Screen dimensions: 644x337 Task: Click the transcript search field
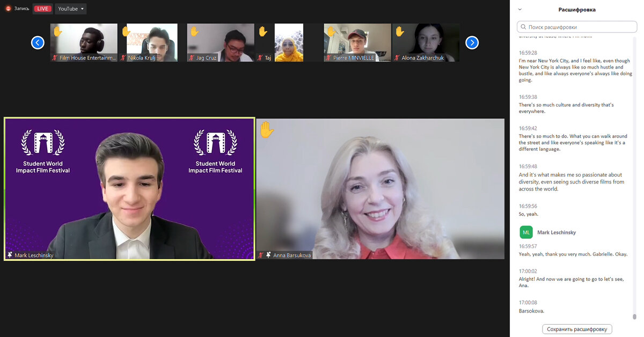[x=577, y=27]
